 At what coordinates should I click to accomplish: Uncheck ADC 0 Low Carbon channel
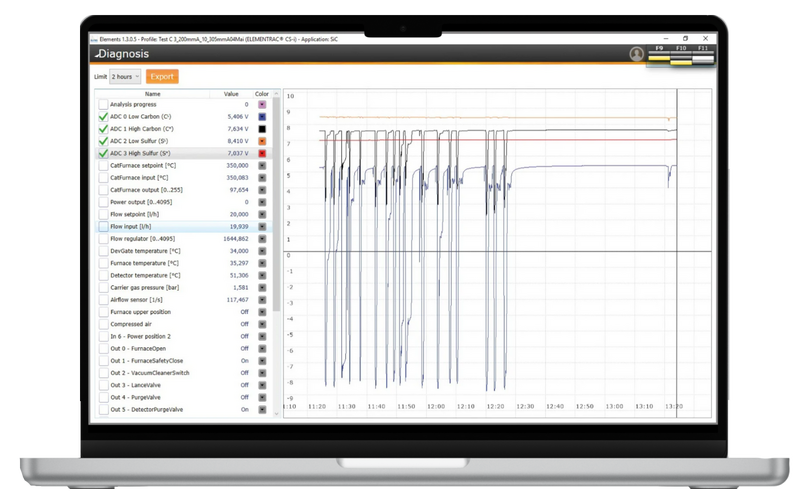click(x=103, y=117)
